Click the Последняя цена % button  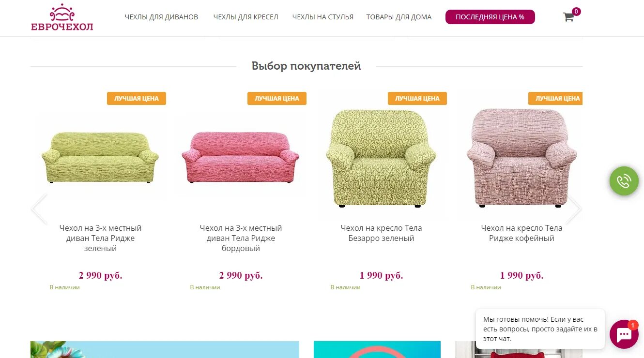click(x=490, y=17)
